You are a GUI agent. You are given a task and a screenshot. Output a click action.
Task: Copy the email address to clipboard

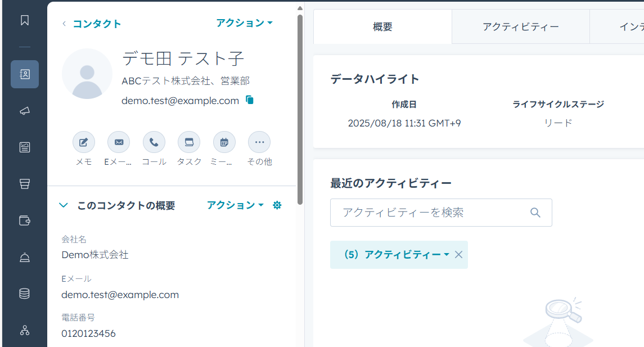tap(250, 100)
